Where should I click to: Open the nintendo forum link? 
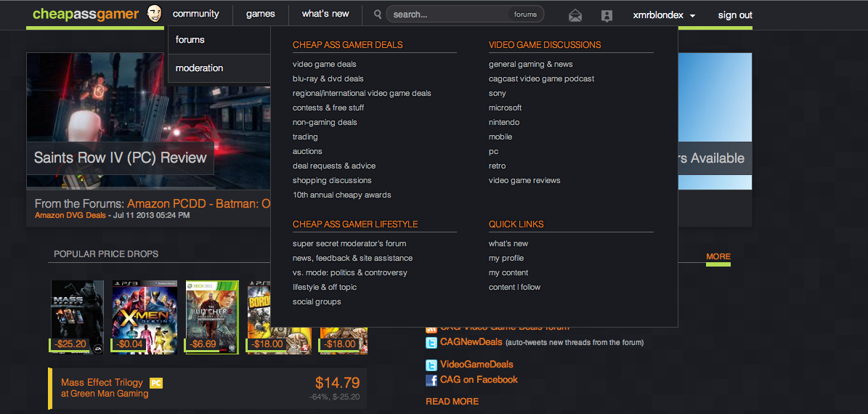click(x=504, y=122)
